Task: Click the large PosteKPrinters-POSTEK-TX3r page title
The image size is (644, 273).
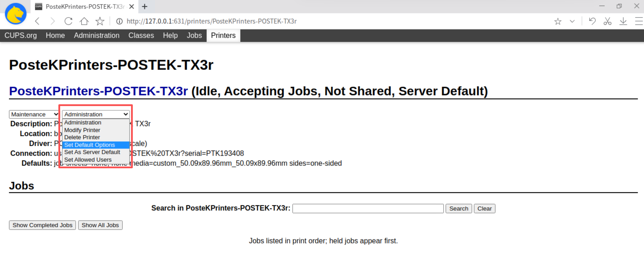Action: 111,65
